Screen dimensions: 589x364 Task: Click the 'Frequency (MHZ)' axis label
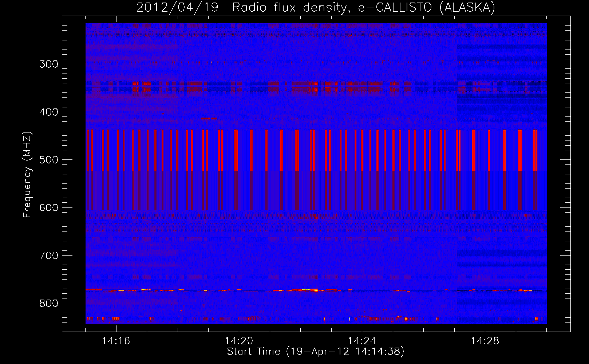[27, 175]
